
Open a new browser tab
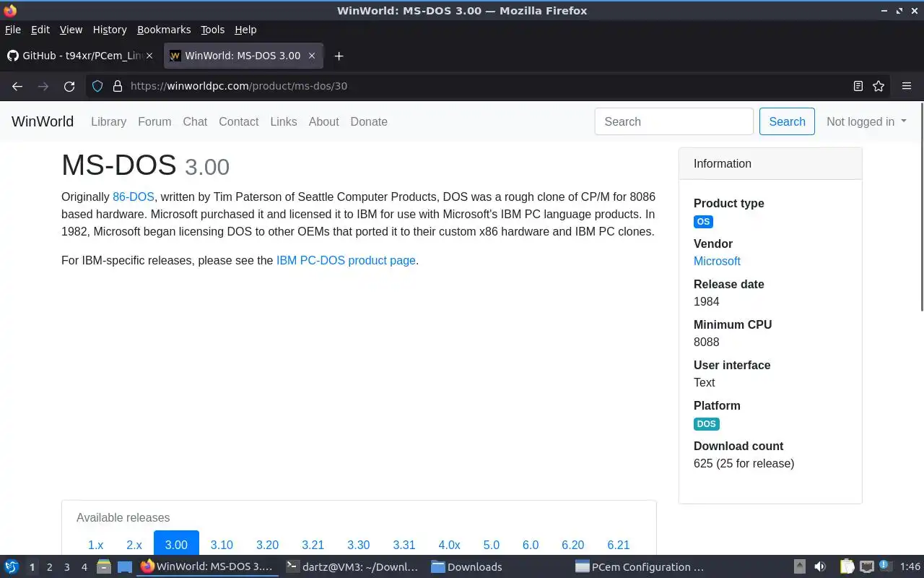pyautogui.click(x=339, y=56)
